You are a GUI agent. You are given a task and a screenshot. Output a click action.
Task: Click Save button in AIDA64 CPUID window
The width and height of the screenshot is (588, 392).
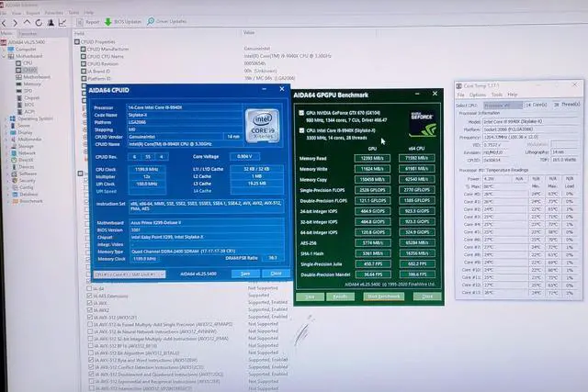(244, 273)
